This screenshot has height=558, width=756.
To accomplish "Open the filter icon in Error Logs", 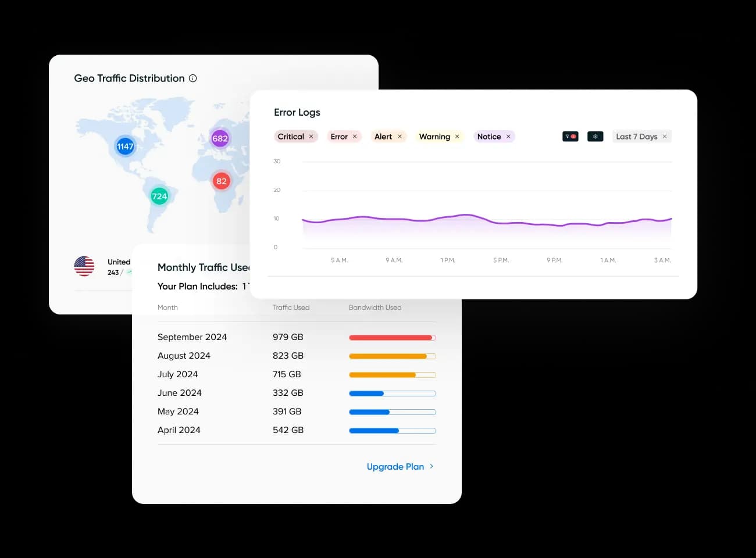I will click(570, 137).
